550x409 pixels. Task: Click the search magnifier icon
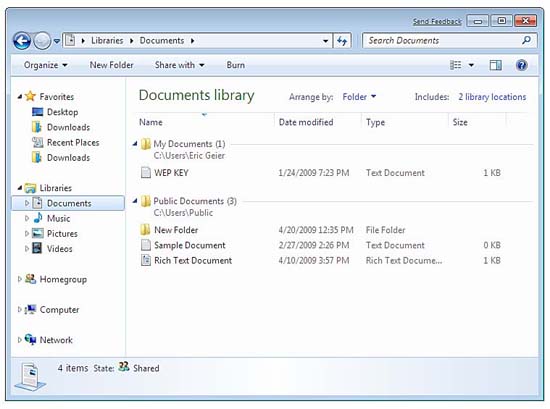(526, 40)
